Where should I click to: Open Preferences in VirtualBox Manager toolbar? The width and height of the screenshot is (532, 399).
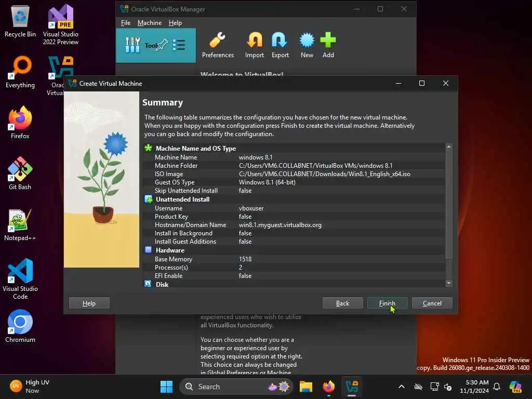[x=218, y=46]
